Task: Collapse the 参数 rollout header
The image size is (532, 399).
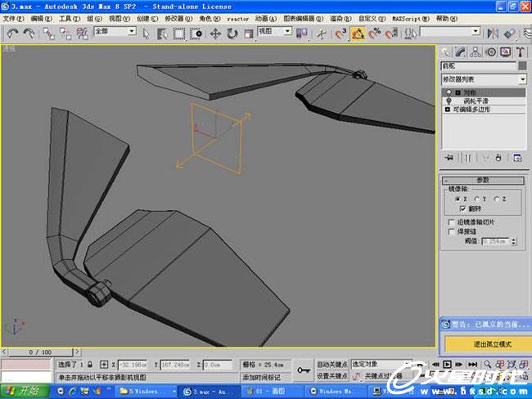Action: (483, 180)
